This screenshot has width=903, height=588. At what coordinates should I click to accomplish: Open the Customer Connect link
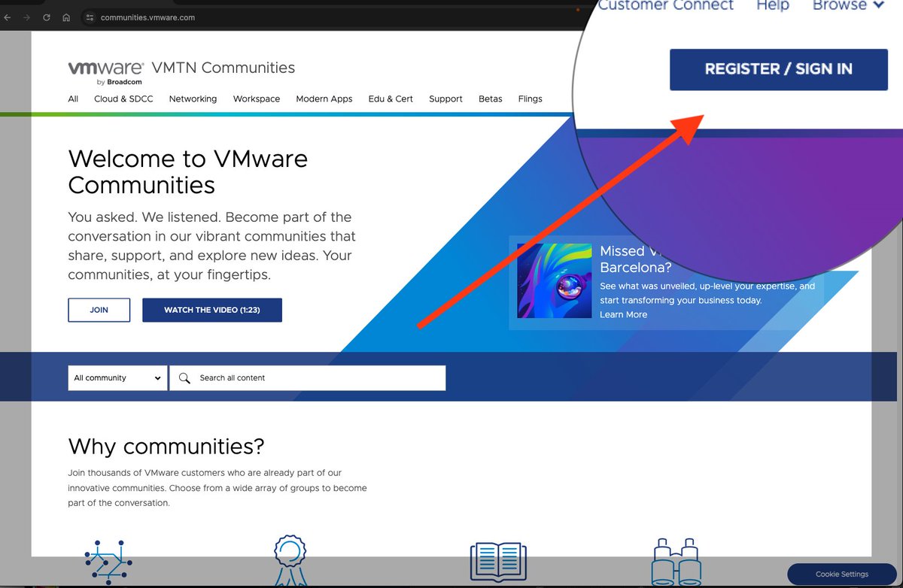666,6
